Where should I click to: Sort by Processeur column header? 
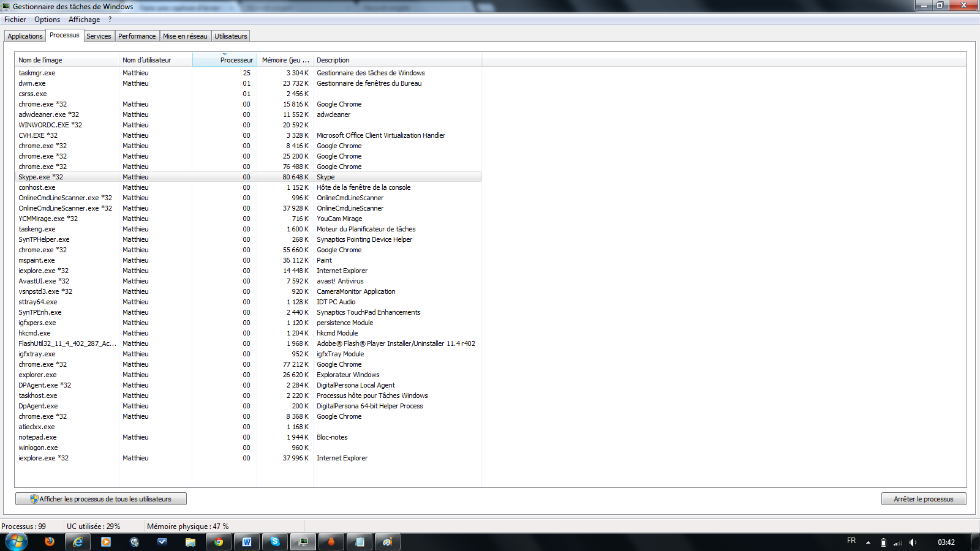pos(225,60)
